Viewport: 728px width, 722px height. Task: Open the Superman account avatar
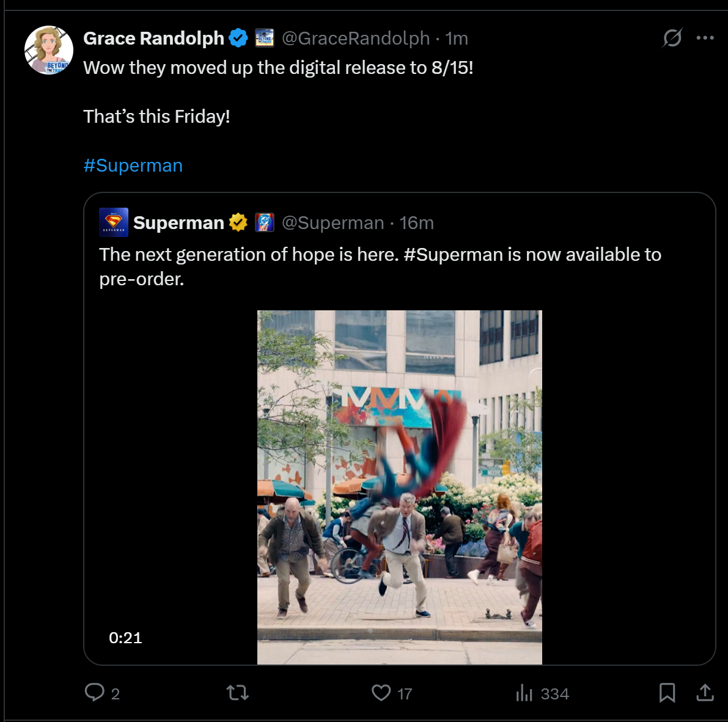[x=114, y=222]
